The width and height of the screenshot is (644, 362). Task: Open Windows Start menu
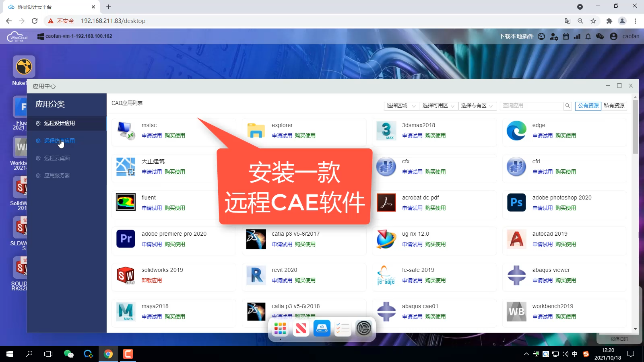(x=10, y=354)
